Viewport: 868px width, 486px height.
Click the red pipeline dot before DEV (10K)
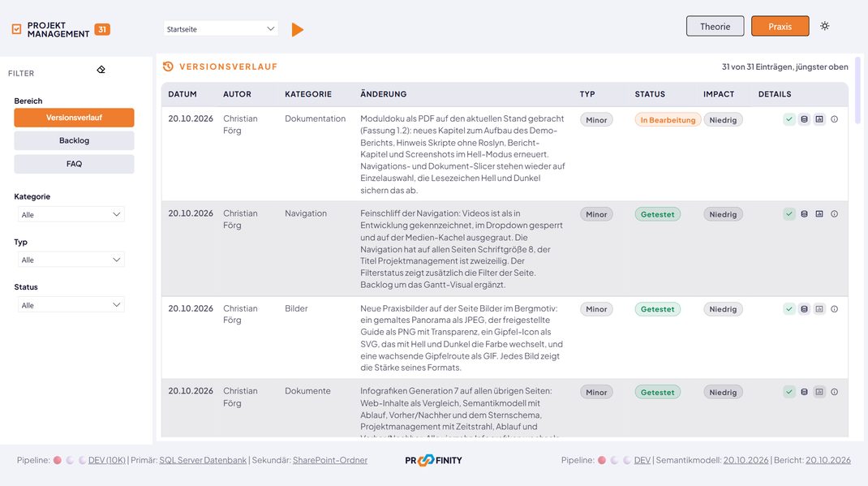click(x=57, y=460)
